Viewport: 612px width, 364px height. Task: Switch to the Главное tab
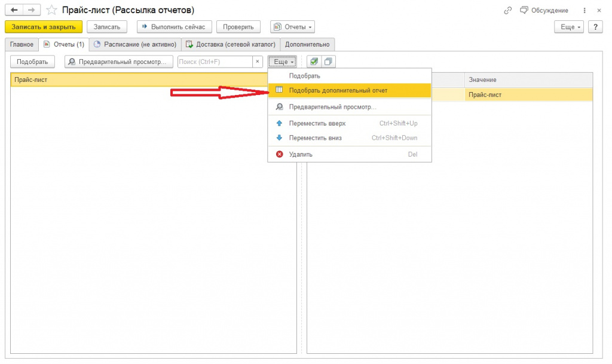click(22, 44)
